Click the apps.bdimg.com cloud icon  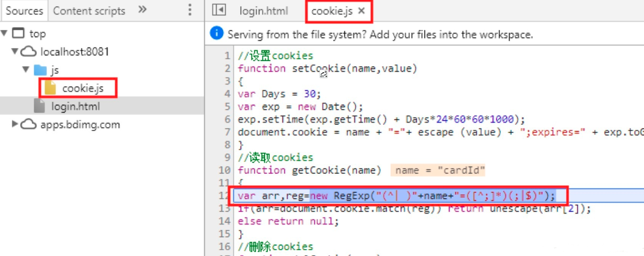coord(29,125)
